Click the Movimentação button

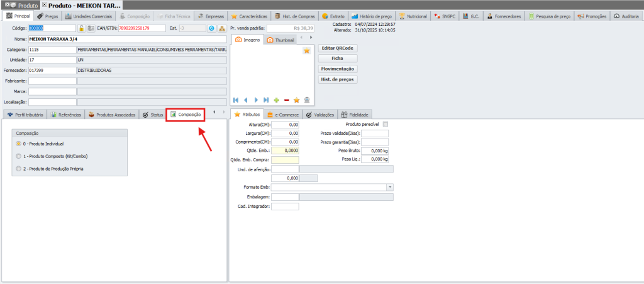pyautogui.click(x=338, y=69)
